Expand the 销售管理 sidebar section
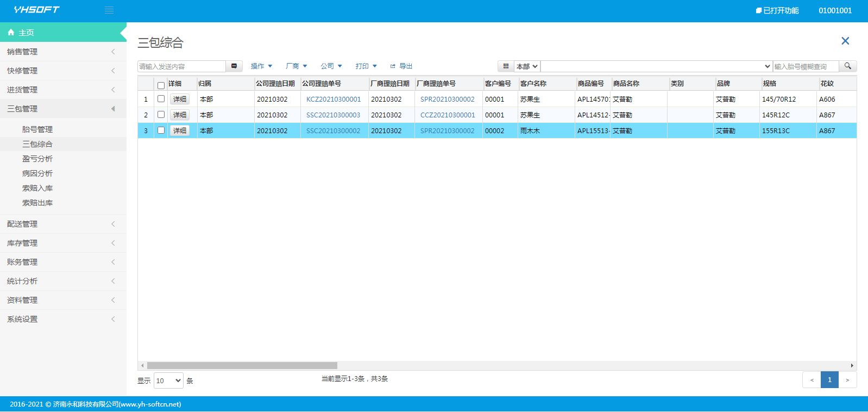This screenshot has width=868, height=412. coord(63,52)
